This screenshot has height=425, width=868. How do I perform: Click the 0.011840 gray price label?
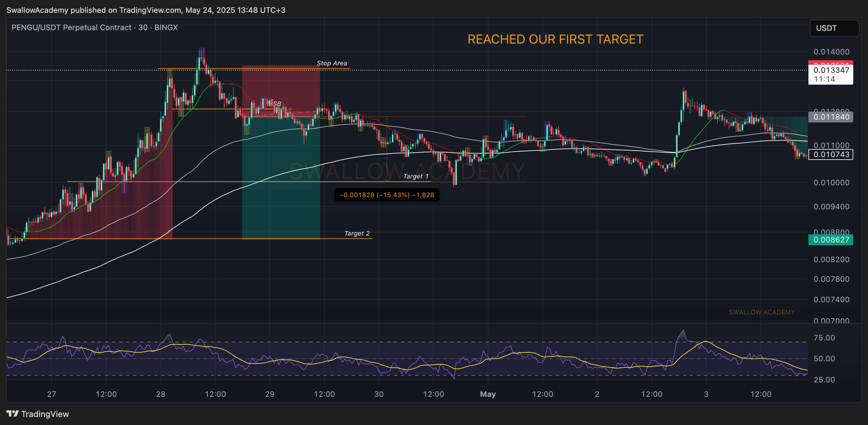pyautogui.click(x=831, y=117)
